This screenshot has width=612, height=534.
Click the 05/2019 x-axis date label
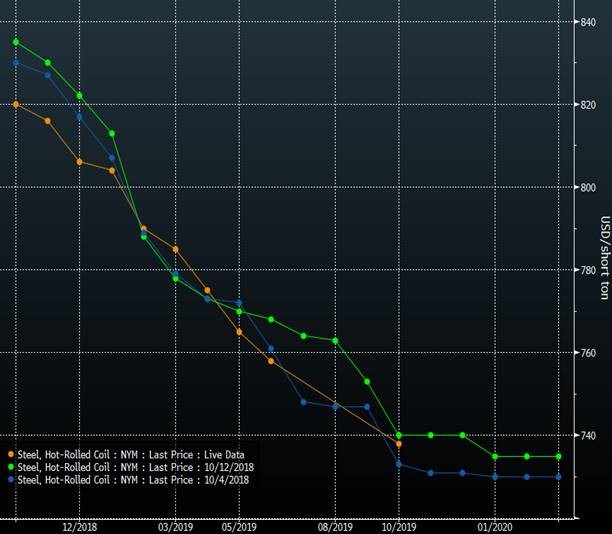(x=239, y=526)
